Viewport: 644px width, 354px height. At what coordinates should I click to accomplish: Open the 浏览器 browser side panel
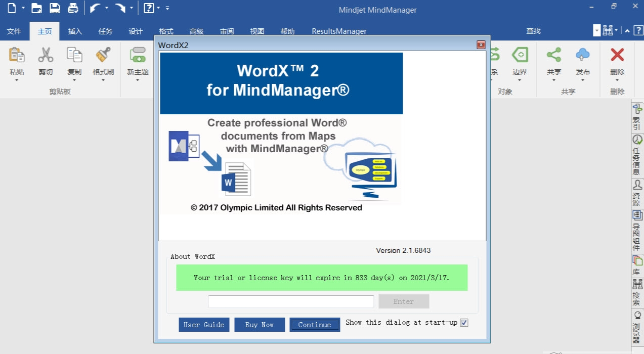pos(637,327)
